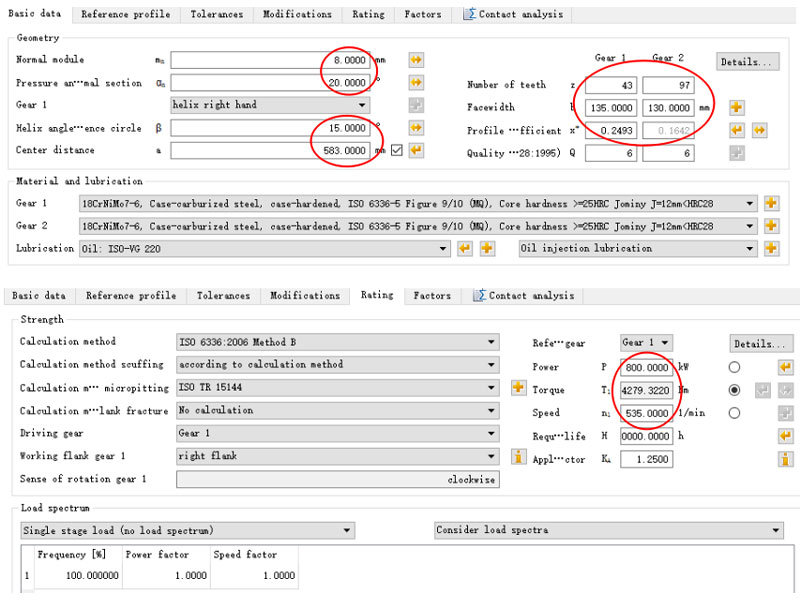
Task: Click the yellow return arrow beside Center distance
Action: 416,150
